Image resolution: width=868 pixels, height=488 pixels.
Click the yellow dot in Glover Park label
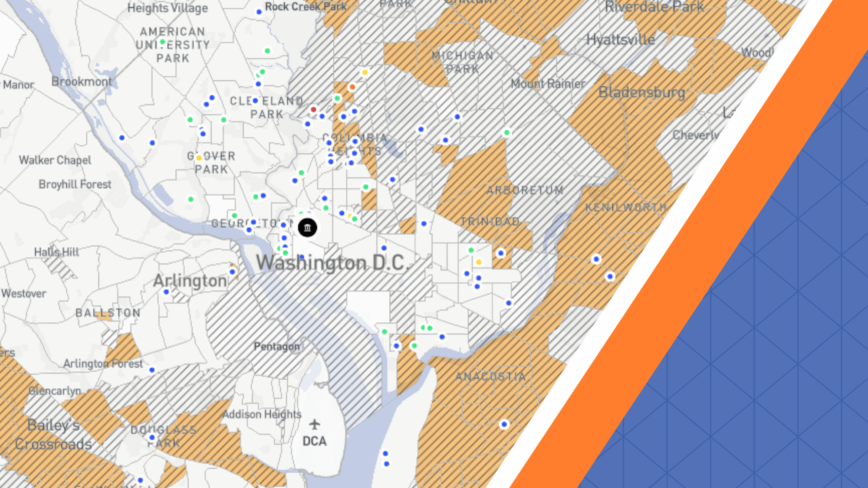pyautogui.click(x=199, y=158)
